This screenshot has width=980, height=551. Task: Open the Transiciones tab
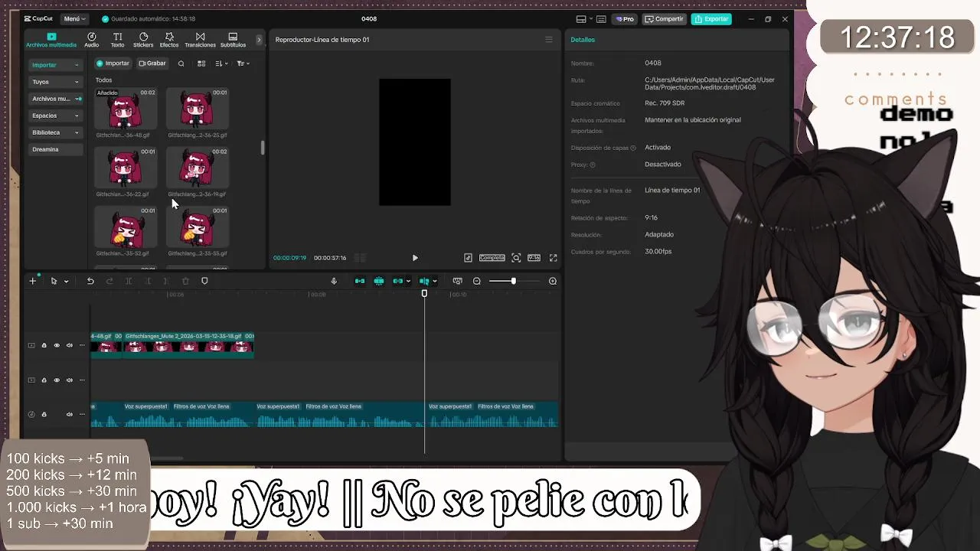(x=200, y=40)
